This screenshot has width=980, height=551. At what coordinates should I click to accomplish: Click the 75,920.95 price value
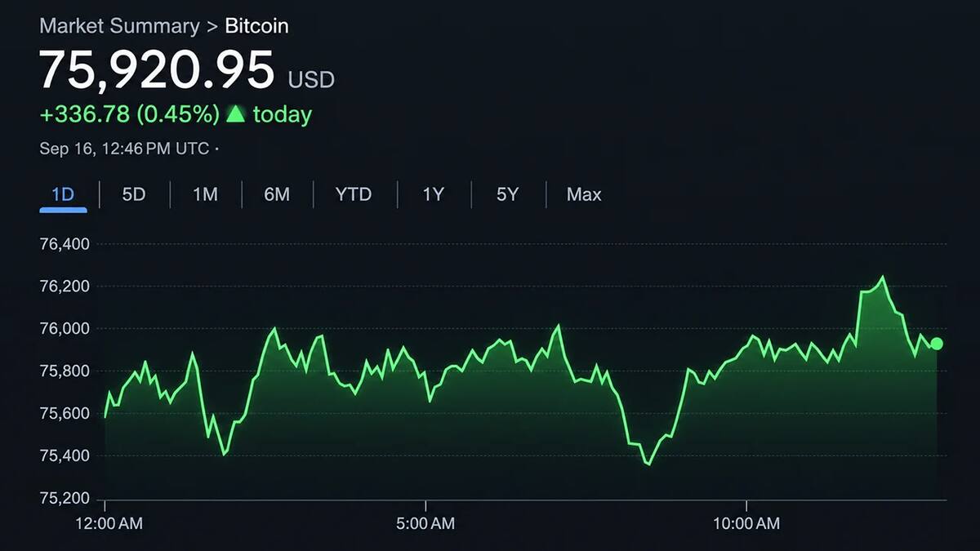click(x=157, y=70)
